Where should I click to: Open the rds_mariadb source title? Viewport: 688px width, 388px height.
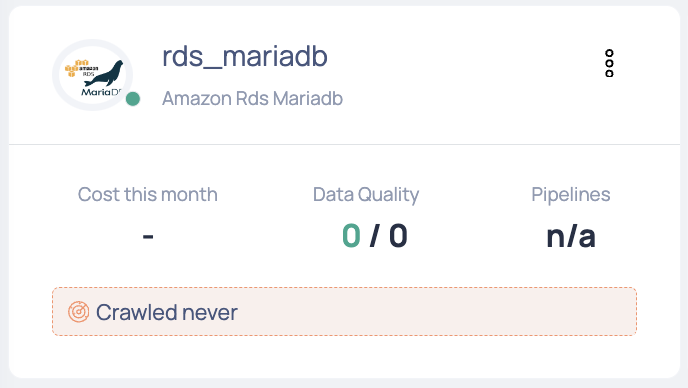(x=245, y=56)
